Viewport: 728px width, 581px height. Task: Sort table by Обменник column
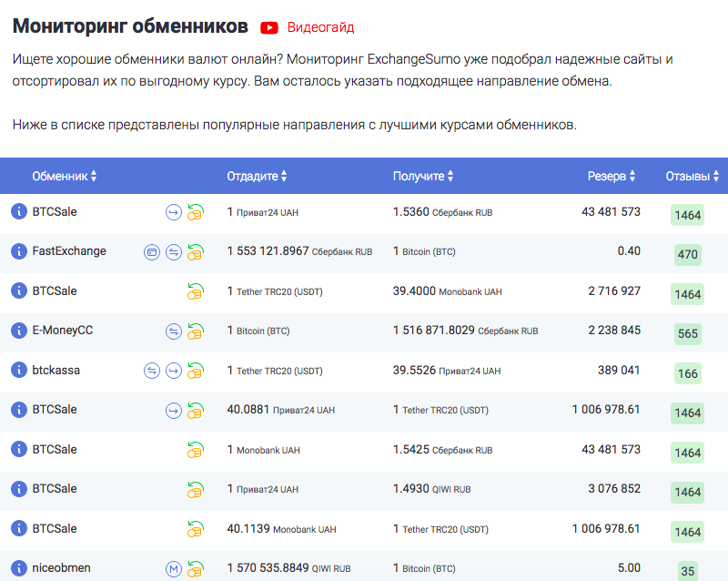click(65, 176)
